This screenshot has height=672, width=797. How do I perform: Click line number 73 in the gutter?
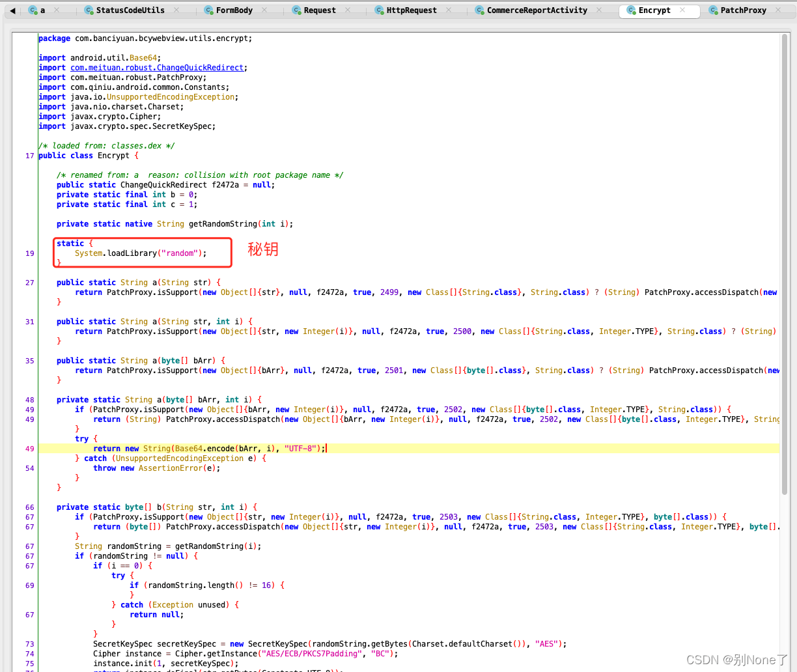click(x=30, y=644)
